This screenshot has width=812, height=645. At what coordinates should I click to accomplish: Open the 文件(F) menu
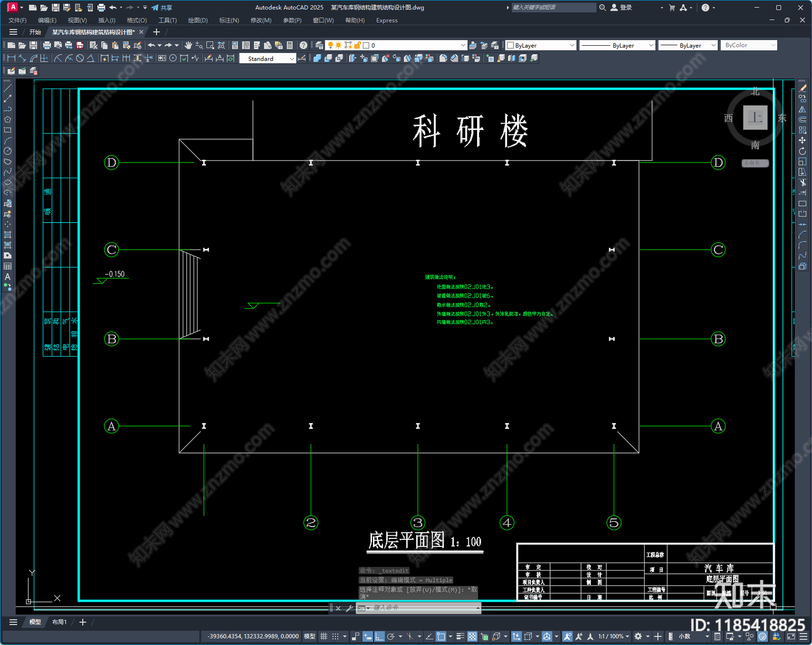[17, 20]
